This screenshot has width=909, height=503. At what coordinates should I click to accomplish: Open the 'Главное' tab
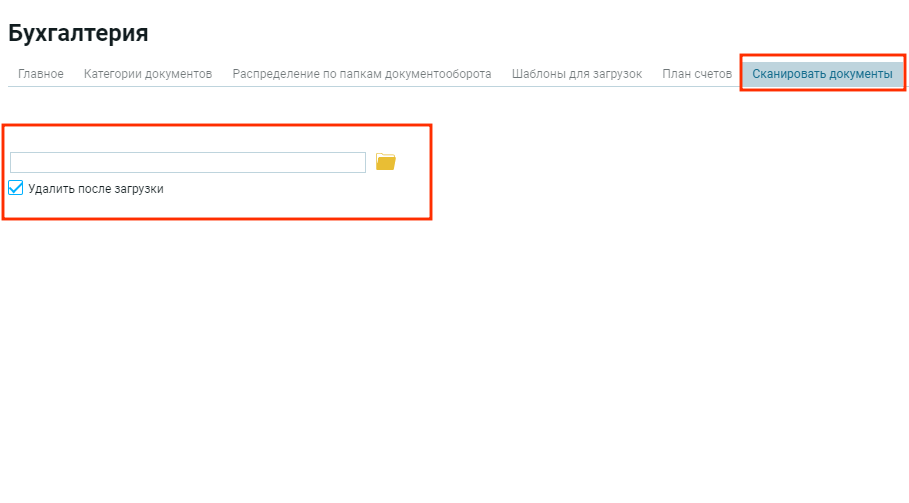tap(41, 74)
